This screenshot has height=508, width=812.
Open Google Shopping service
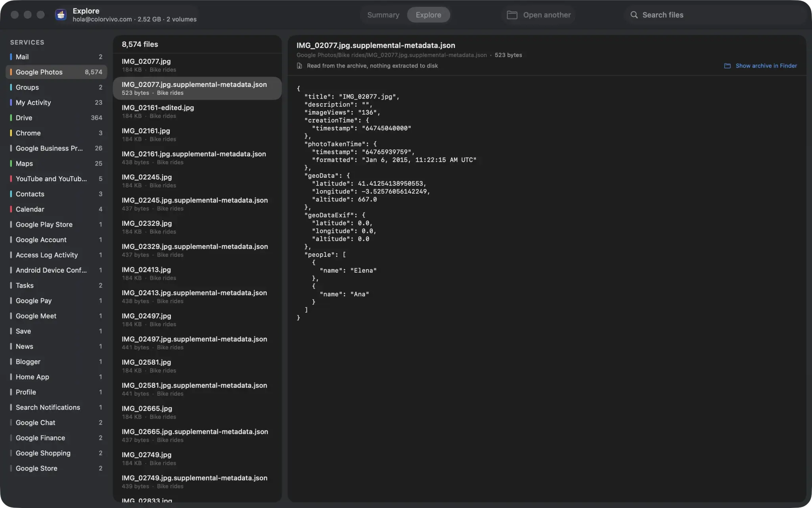click(x=56, y=453)
